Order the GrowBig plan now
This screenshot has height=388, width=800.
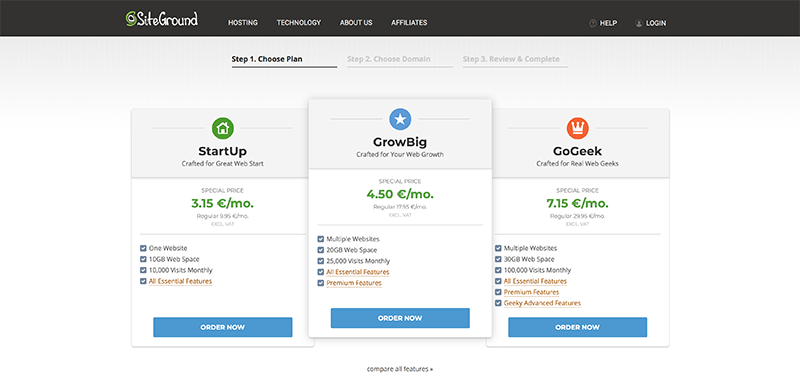(400, 318)
